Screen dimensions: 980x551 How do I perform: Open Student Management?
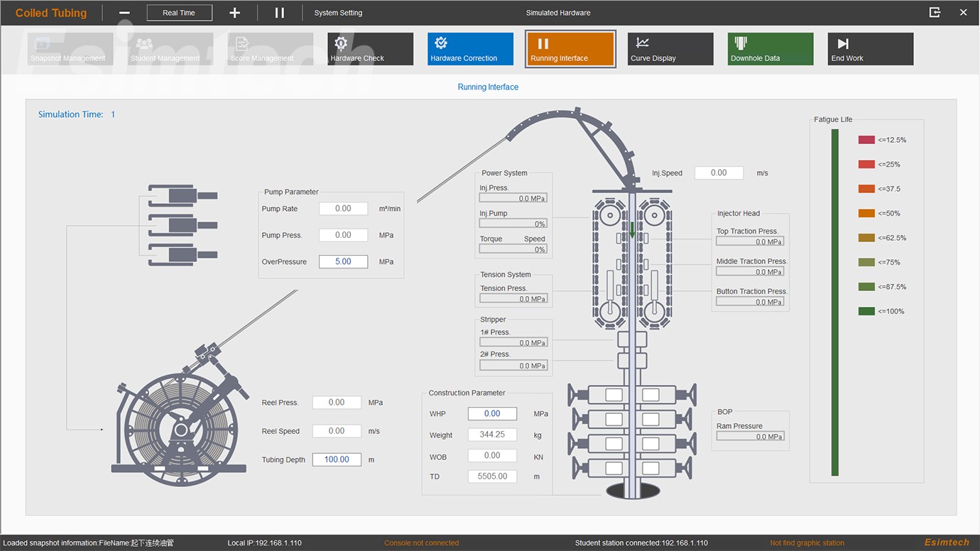[170, 49]
